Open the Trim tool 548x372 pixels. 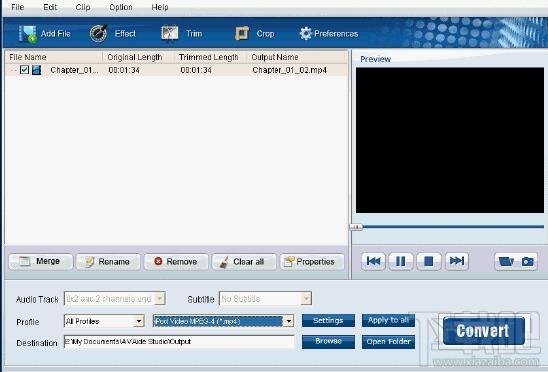(x=181, y=34)
